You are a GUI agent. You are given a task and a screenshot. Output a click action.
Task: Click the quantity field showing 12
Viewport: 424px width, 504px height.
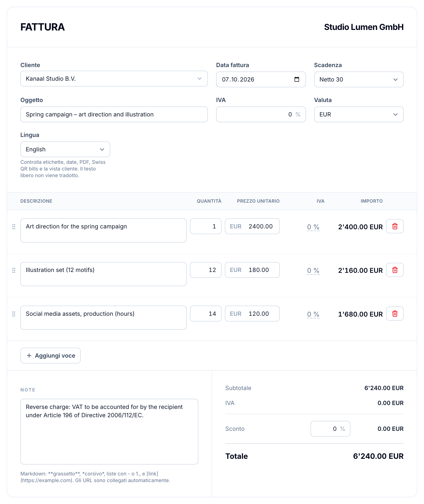206,270
